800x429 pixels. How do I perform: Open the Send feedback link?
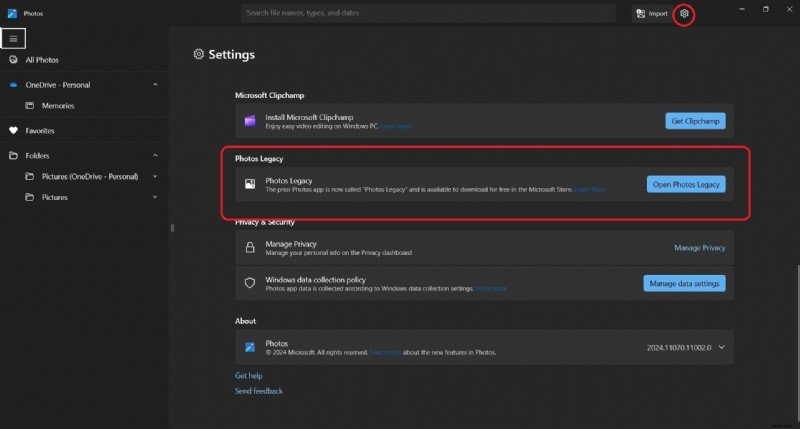(x=259, y=391)
